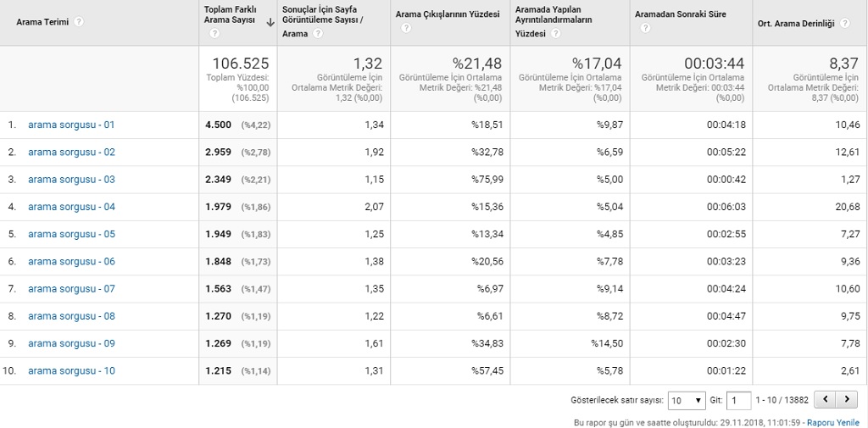Go to the previous results page

pos(826,399)
